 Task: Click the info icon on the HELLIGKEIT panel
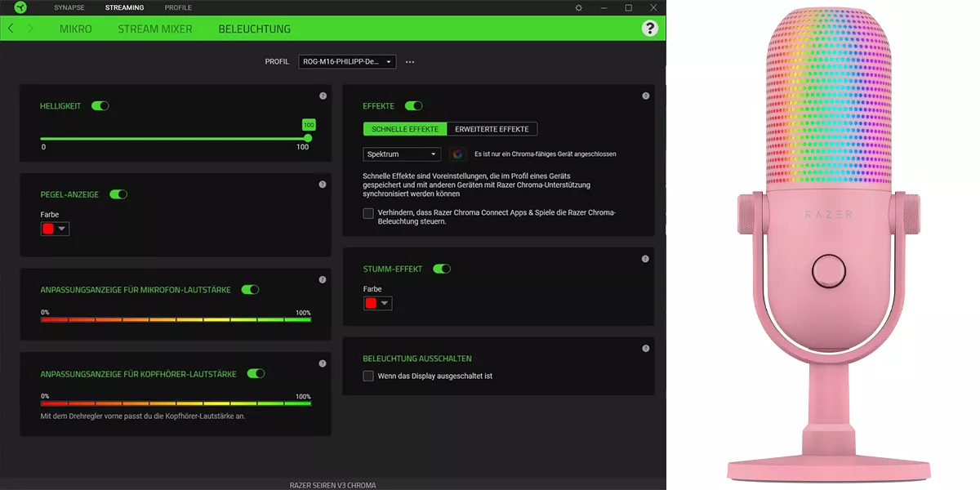[322, 96]
